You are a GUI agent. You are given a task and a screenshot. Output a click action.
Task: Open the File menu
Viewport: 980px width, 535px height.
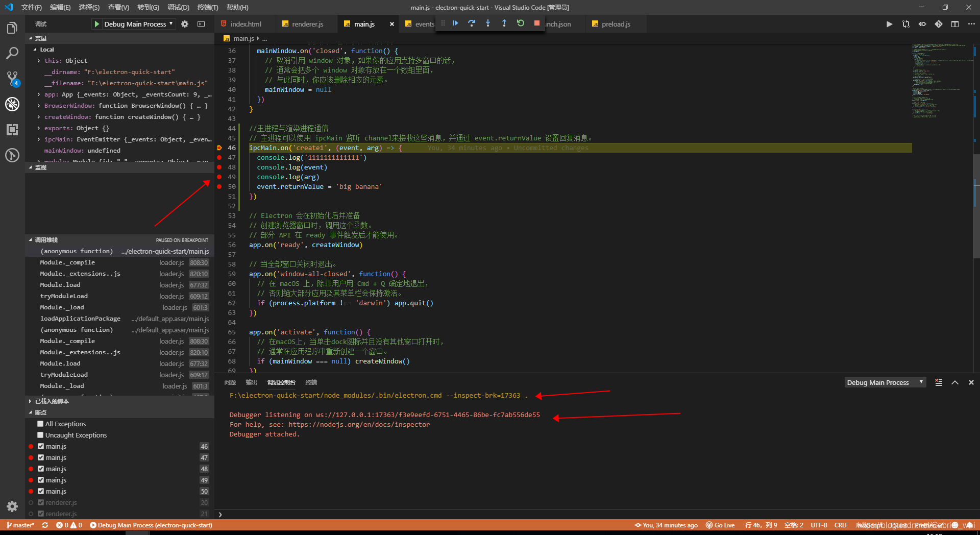(32, 7)
